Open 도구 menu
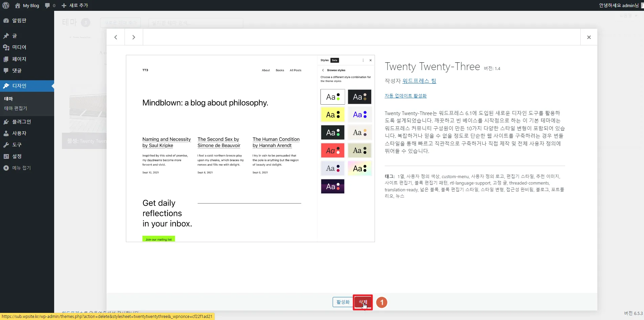644x320 pixels. click(x=27, y=145)
